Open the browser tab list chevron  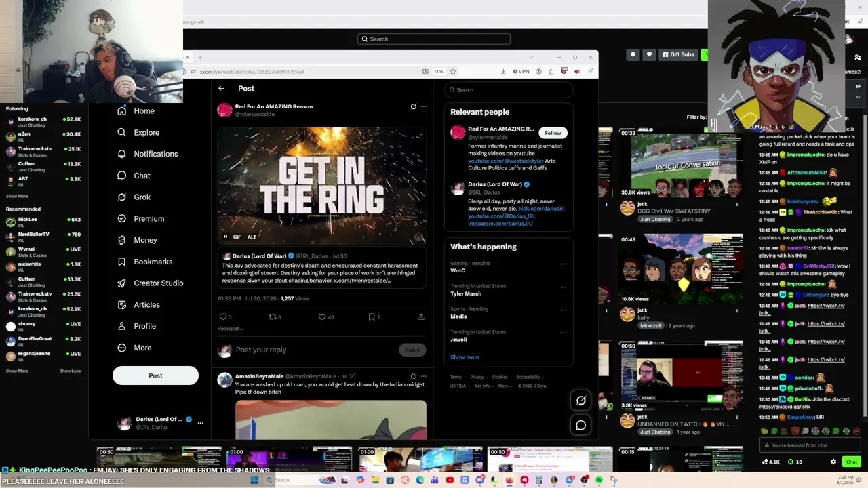point(531,57)
